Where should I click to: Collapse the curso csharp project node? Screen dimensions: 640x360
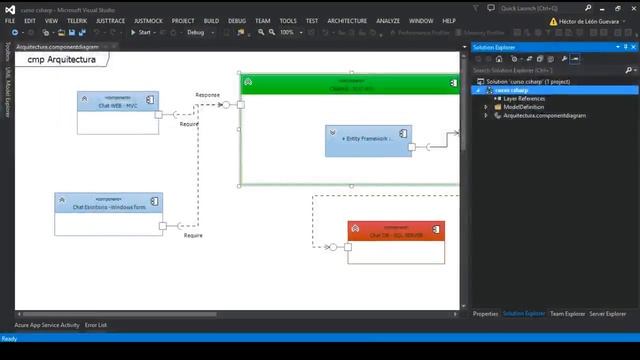coord(478,90)
